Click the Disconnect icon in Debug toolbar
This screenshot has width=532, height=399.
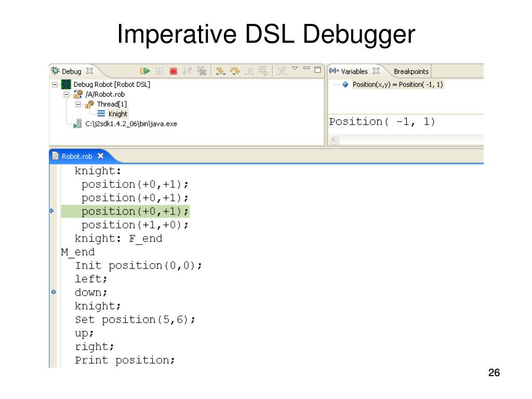[x=187, y=71]
